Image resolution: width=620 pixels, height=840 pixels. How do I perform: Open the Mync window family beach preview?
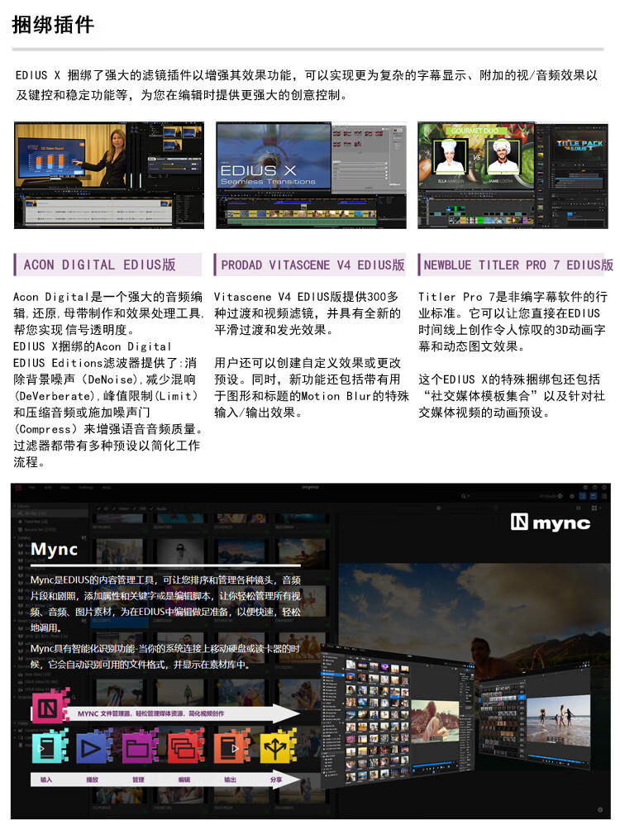point(558,719)
